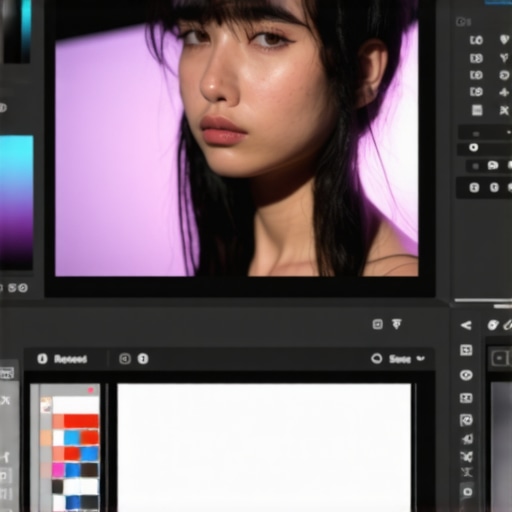This screenshot has width=512, height=512.
Task: Click the speech-bubble icon in the right panel
Action: point(493,165)
